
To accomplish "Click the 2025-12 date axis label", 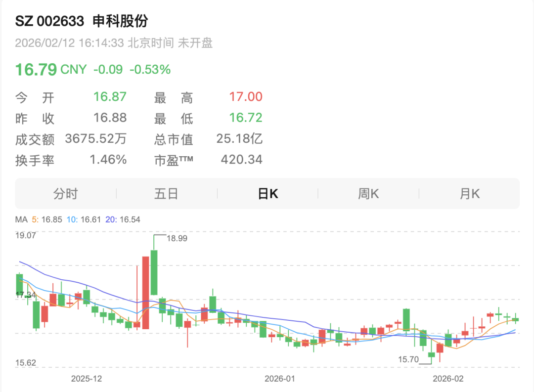I will [87, 379].
